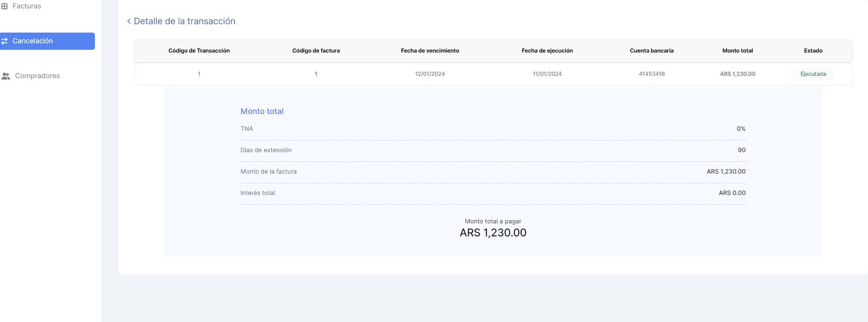Click the Facturas grid icon
The height and width of the screenshot is (322, 868).
click(5, 6)
